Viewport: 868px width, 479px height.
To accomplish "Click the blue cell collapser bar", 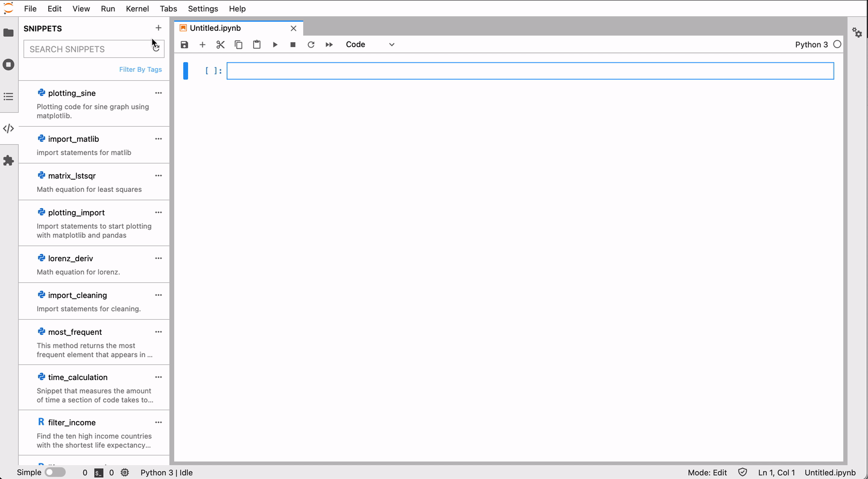I will [186, 71].
